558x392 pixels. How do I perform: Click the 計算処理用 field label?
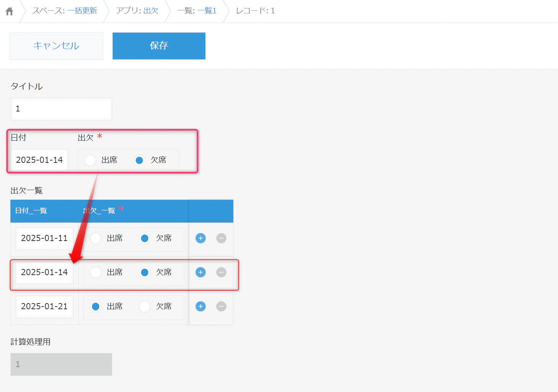coord(31,342)
